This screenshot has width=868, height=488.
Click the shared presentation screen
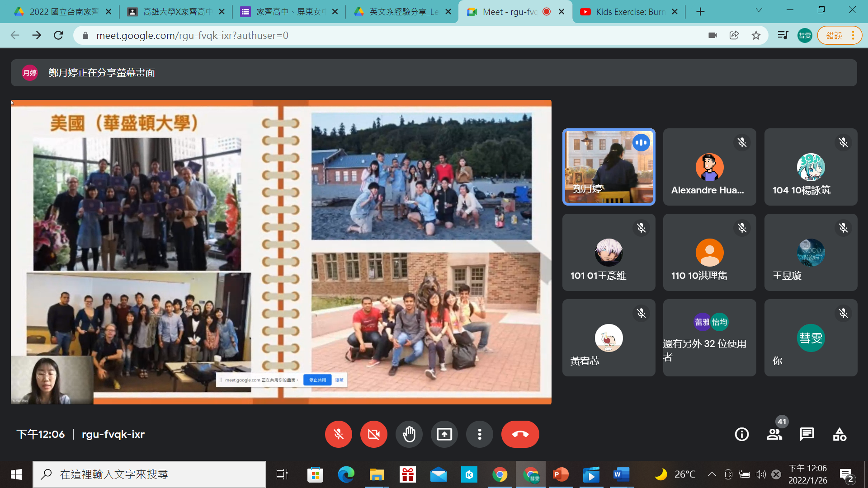pos(281,252)
